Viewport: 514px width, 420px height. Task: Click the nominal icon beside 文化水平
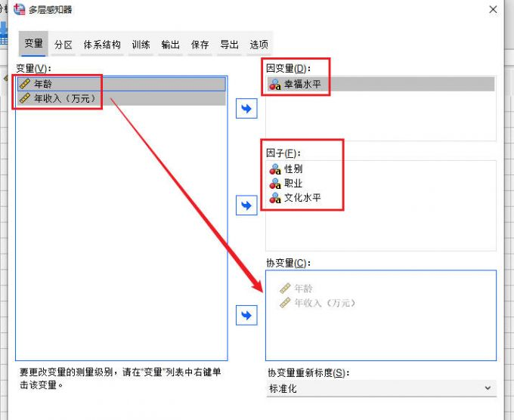tap(275, 198)
